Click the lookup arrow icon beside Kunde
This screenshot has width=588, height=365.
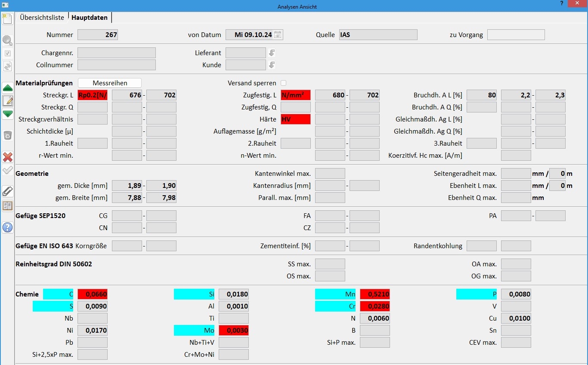pos(272,65)
